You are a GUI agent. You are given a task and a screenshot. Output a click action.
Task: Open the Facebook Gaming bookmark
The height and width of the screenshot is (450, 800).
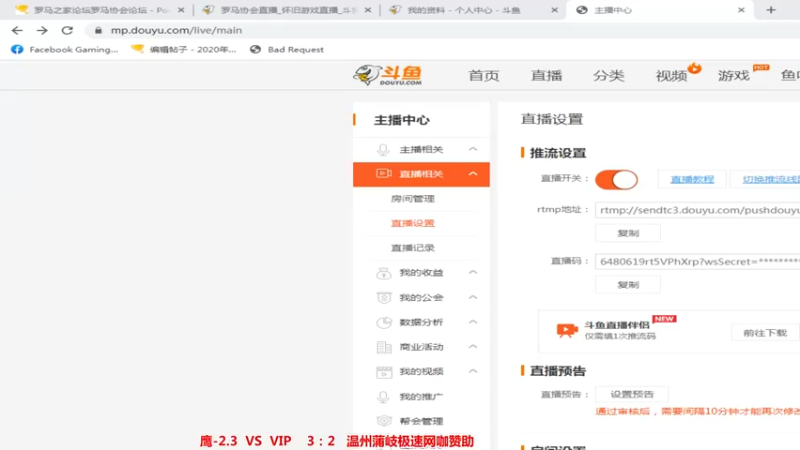(65, 49)
